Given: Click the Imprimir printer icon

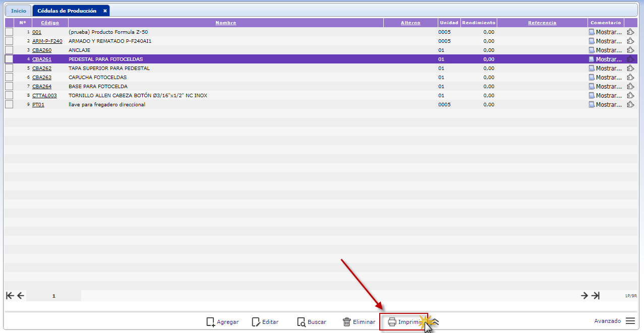Looking at the screenshot, I should (x=392, y=322).
